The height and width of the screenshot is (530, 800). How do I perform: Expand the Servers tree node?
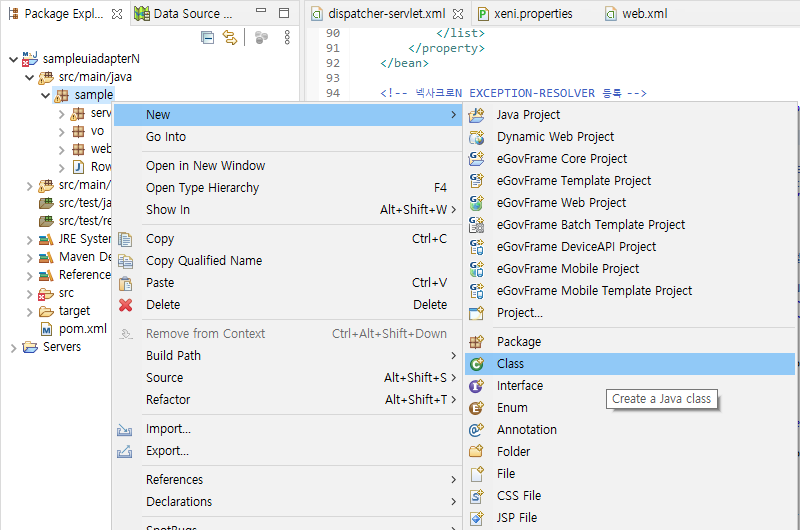coord(12,347)
